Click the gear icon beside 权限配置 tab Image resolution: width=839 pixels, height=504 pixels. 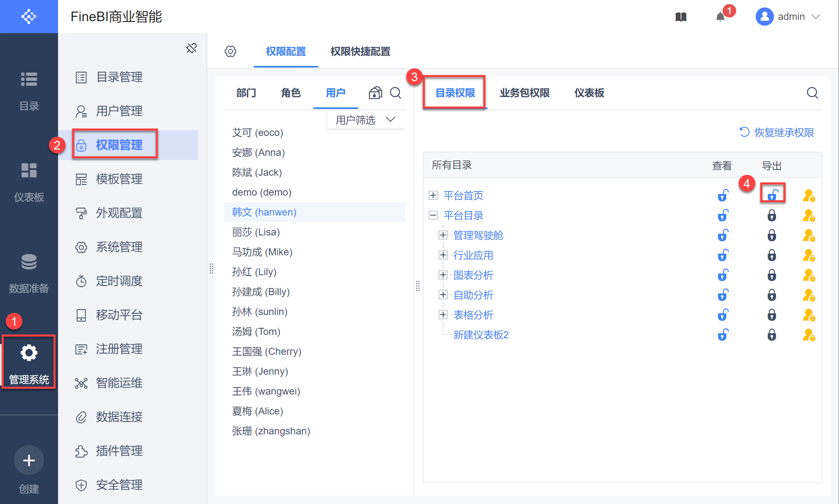tap(230, 51)
